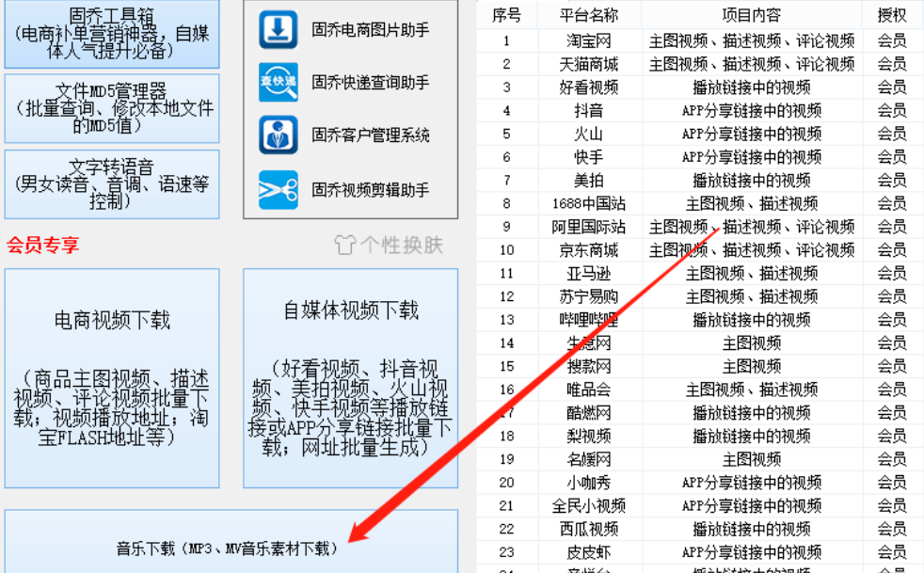Click the 平台名称 column header
Viewport: 924px width, 573px height.
coord(589,15)
